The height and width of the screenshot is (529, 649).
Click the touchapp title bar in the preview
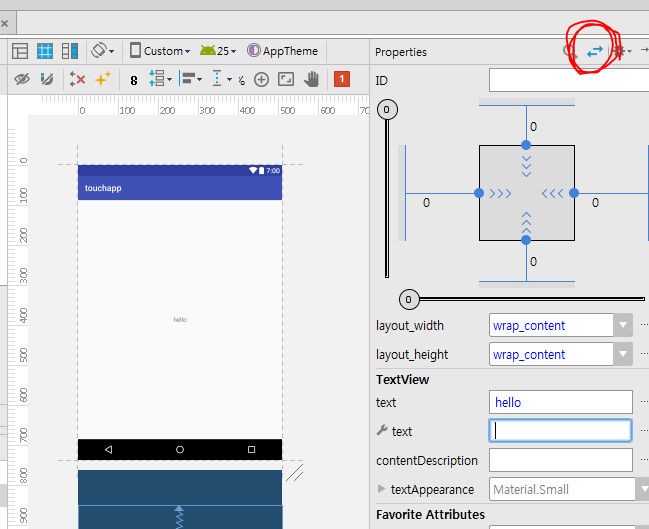(180, 188)
